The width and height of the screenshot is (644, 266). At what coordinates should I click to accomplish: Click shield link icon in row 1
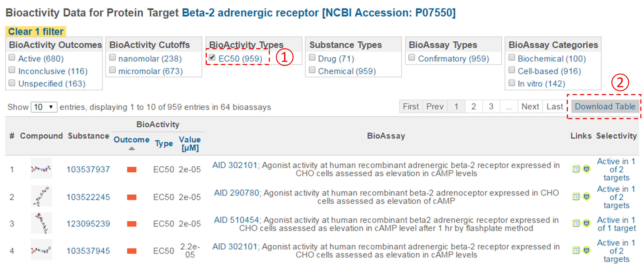point(587,169)
